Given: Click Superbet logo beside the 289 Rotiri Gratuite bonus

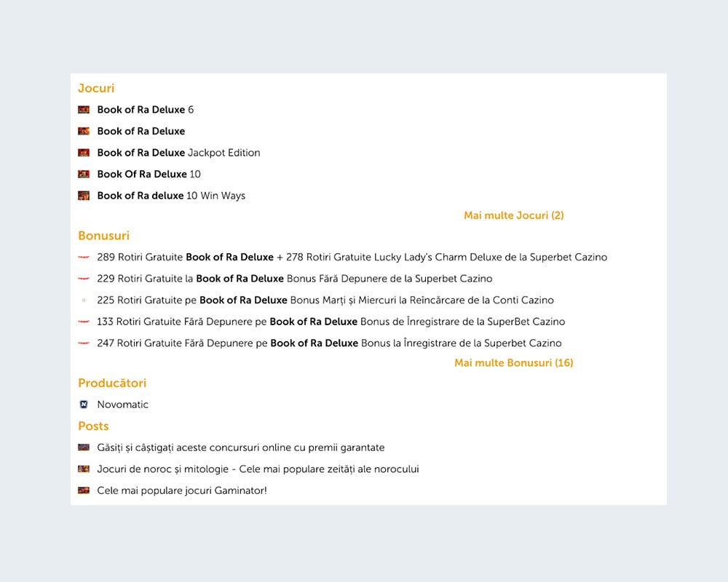Looking at the screenshot, I should pos(84,257).
